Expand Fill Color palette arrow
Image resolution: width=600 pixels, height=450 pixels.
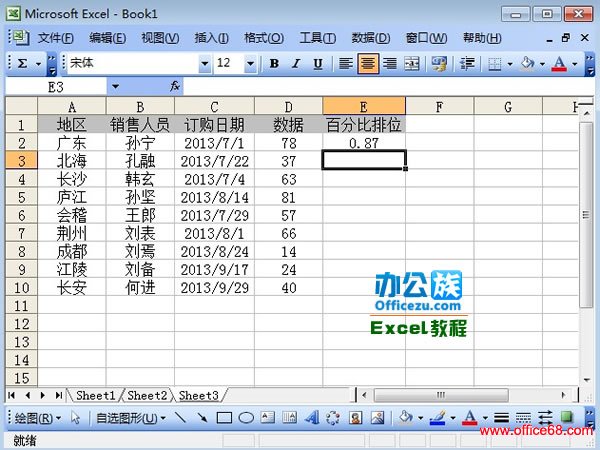coord(542,64)
